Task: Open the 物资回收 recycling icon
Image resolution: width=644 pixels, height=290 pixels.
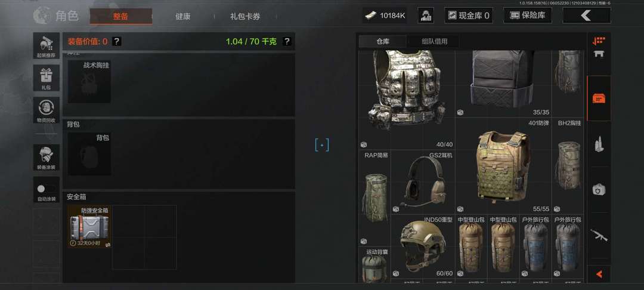Action: pyautogui.click(x=46, y=110)
